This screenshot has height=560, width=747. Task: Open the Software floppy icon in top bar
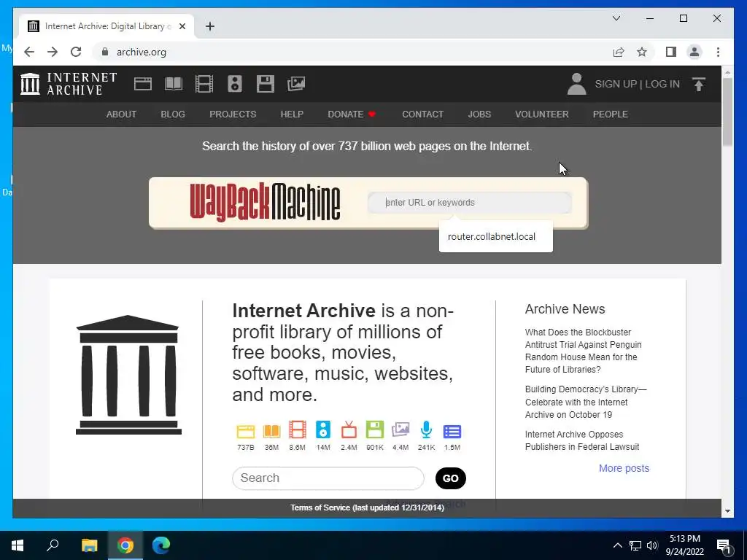tap(266, 84)
